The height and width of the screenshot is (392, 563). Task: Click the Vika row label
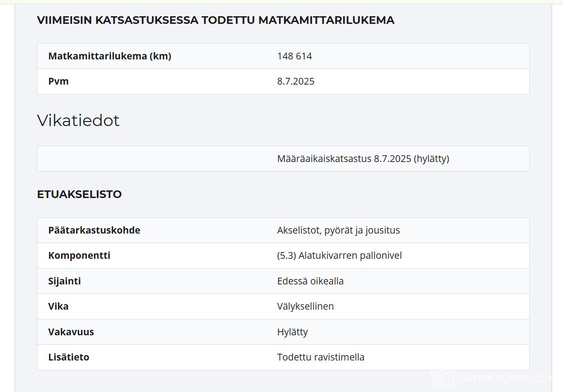[x=58, y=306]
